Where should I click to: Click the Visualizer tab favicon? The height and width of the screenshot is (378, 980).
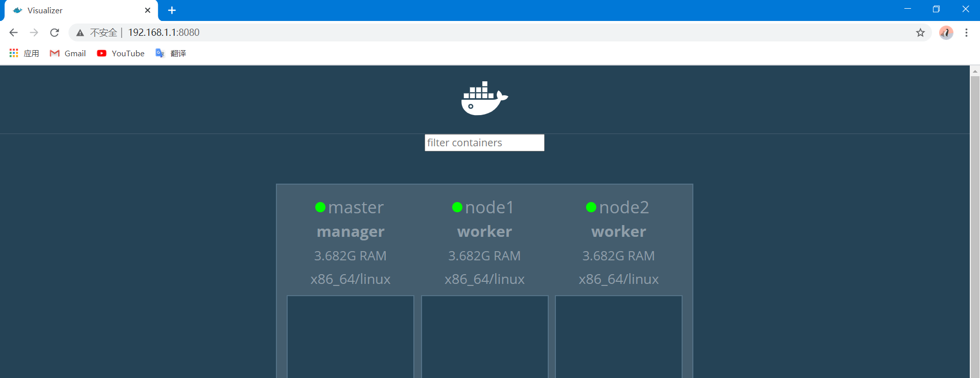(18, 10)
